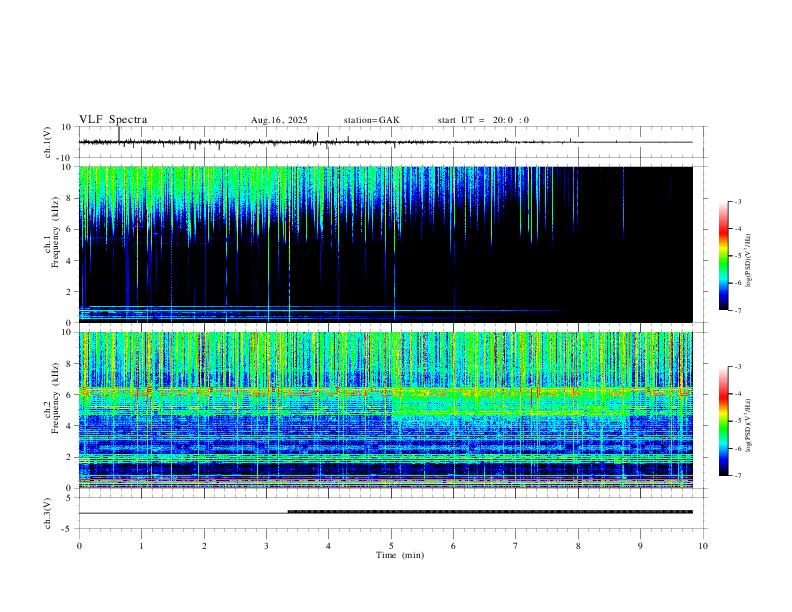Click the ch.1 color bar 'log(PSD)' label
Viewport: 792px width, 612px height.
point(749,260)
